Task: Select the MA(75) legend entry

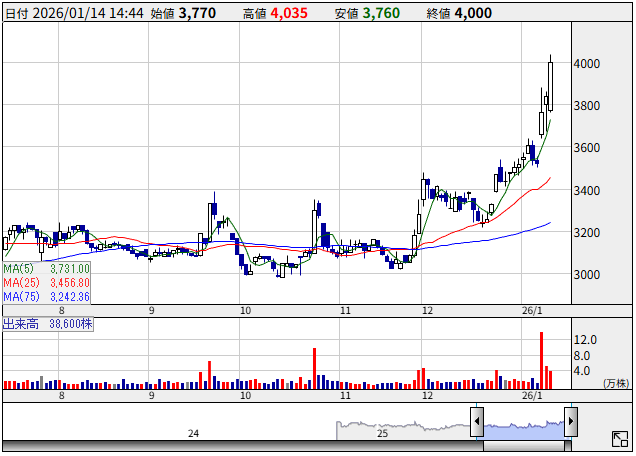Action: pos(47,297)
